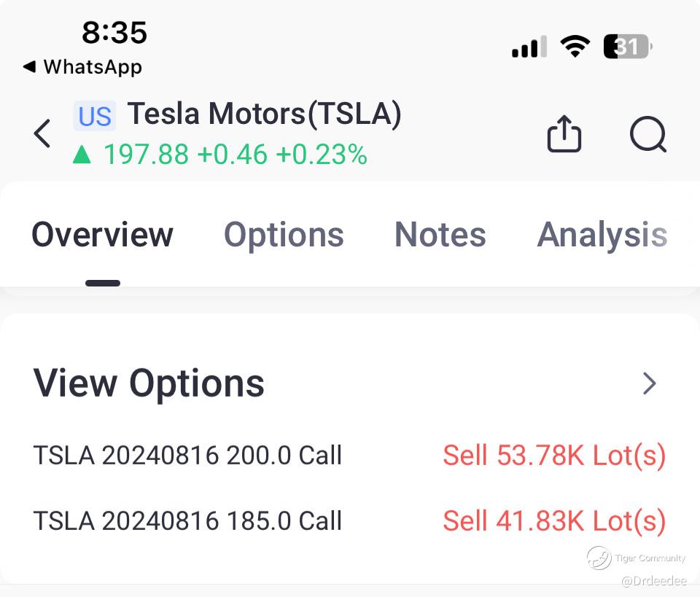The width and height of the screenshot is (700, 597).
Task: Tap the back chevron beside Tesla Motors
Action: click(x=42, y=134)
